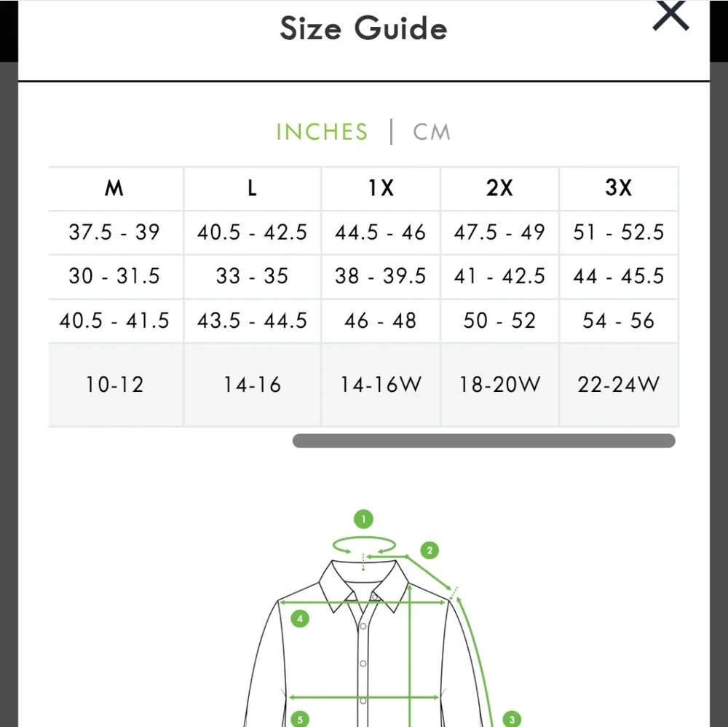
Task: Click the 22-24W size equivalent cell
Action: point(619,385)
